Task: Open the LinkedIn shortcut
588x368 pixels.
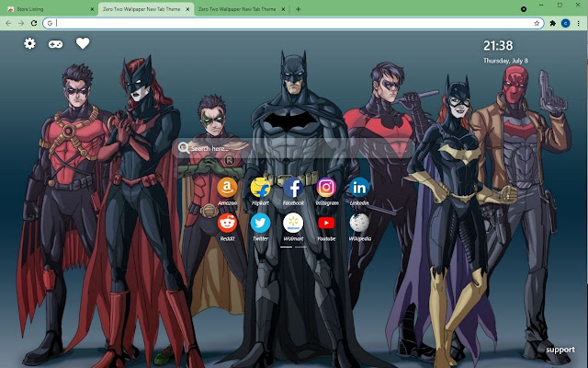Action: tap(359, 188)
